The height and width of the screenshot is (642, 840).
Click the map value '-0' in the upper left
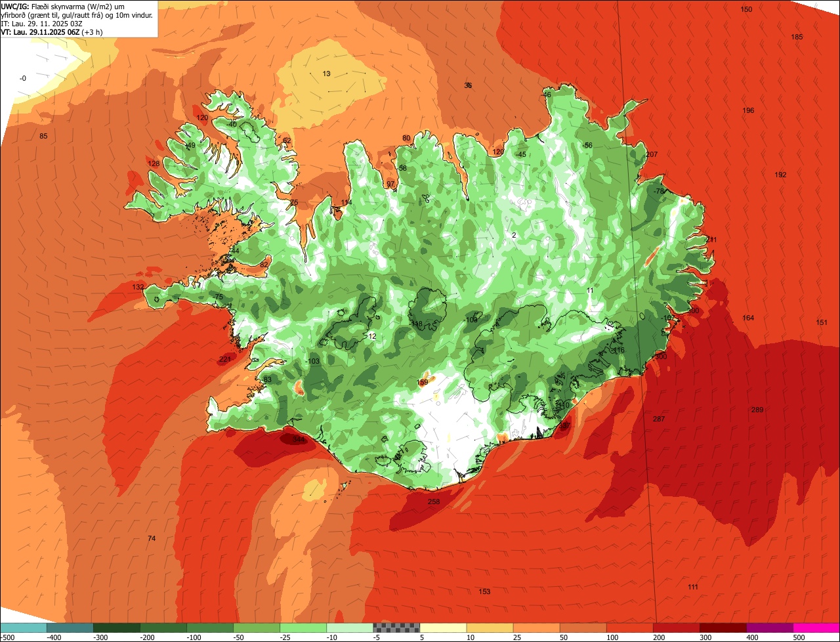pyautogui.click(x=23, y=78)
